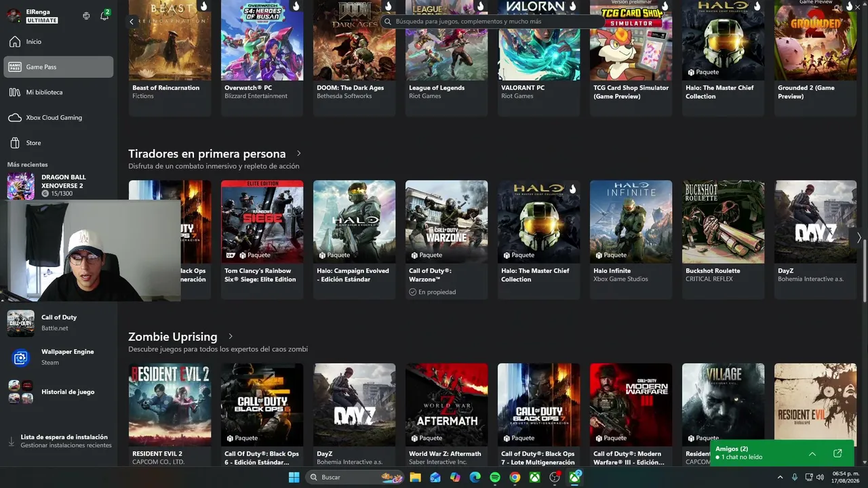
Task: Advance the first-person shooters carousel right
Action: 859,238
